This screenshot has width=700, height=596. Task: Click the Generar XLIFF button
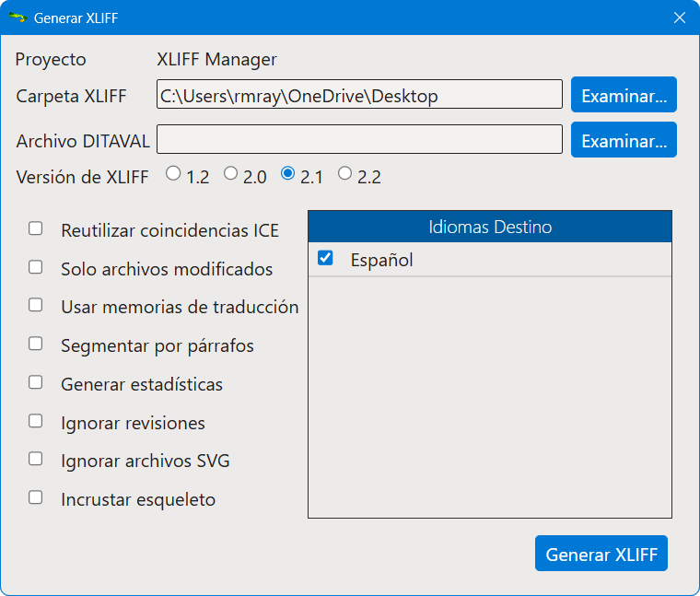601,554
